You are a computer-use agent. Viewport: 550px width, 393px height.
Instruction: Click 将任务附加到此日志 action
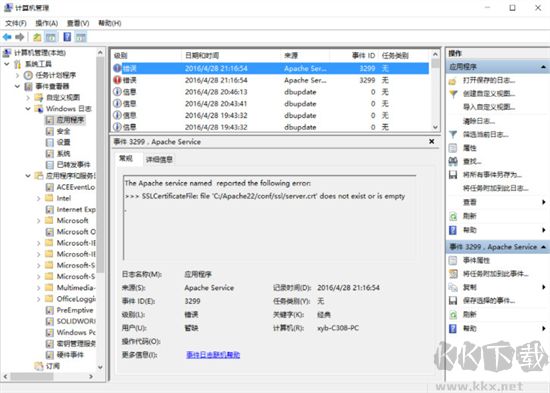[x=495, y=188]
